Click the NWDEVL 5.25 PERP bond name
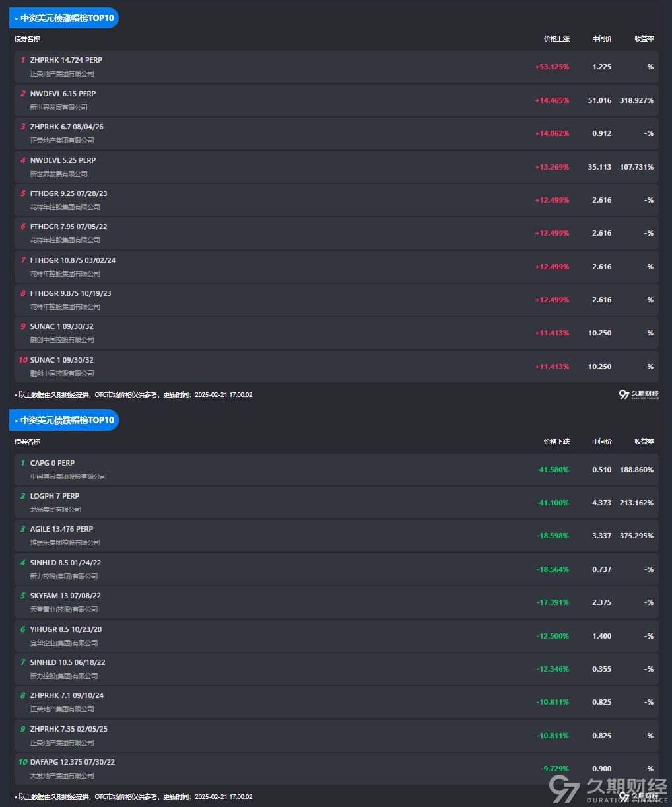This screenshot has height=807, width=672. pyautogui.click(x=63, y=160)
